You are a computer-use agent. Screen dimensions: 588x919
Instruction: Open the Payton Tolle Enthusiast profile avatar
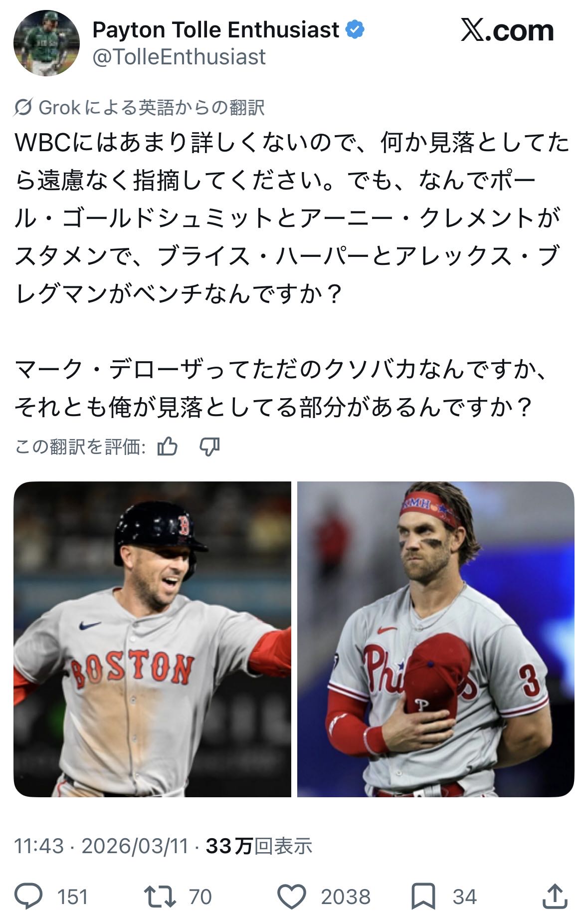[46, 43]
